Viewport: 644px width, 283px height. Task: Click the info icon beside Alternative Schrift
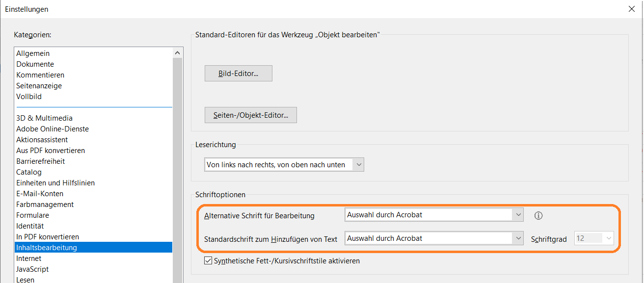pos(538,215)
